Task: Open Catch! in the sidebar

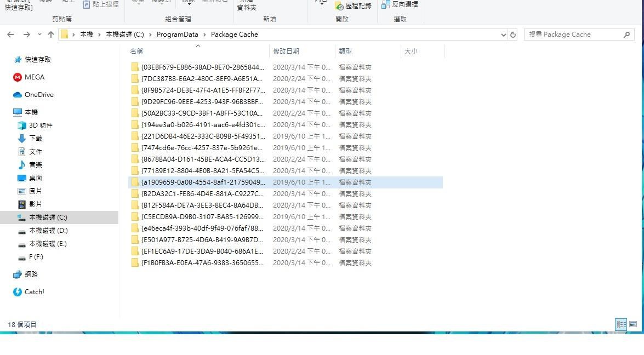Action: tap(34, 291)
